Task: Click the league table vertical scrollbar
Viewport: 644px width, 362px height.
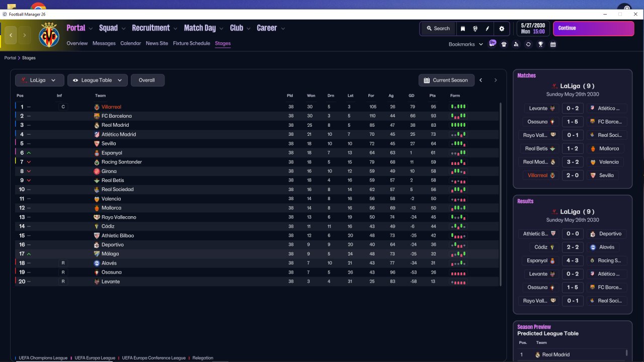Action: (500, 194)
